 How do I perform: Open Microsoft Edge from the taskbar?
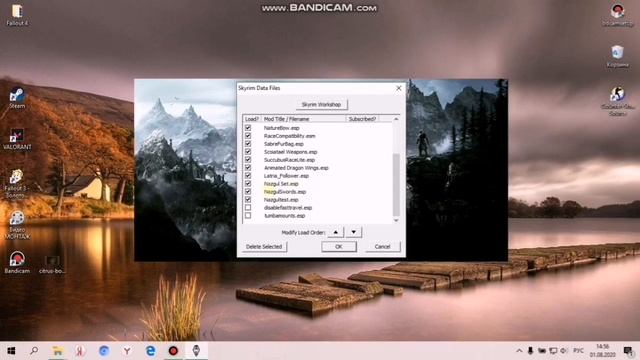point(150,351)
